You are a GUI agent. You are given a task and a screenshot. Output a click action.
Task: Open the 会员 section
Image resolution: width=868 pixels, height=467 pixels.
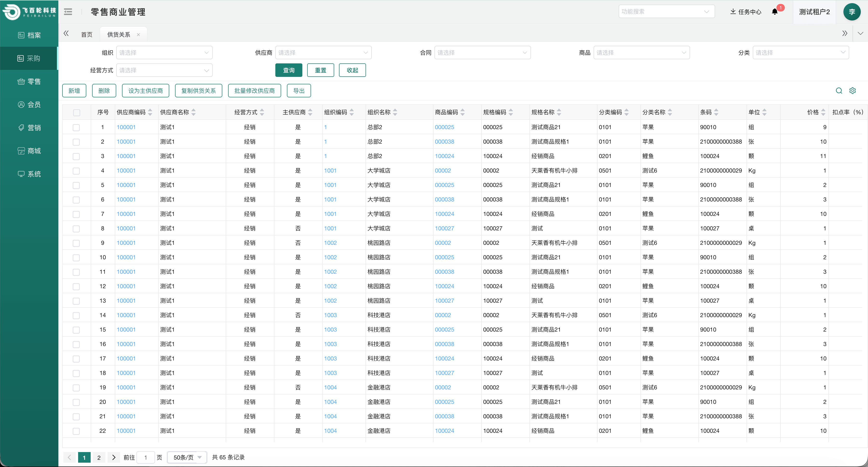pos(29,104)
